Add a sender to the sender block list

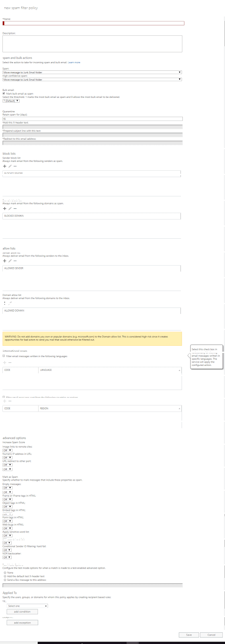coord(5,166)
